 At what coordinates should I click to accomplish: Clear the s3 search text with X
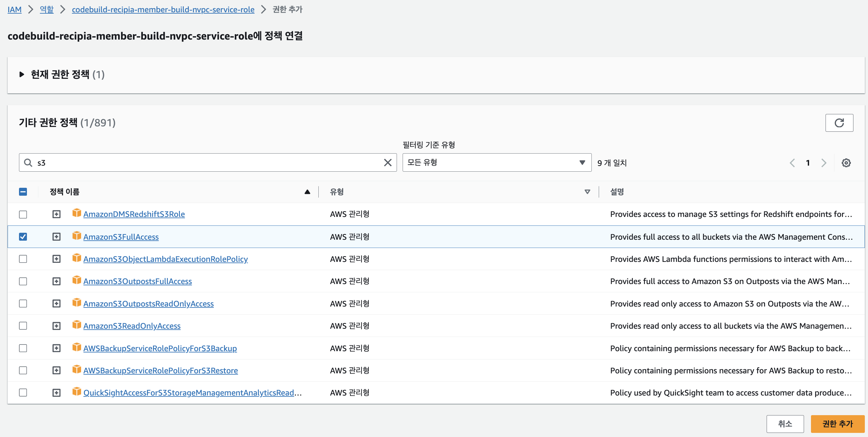tap(388, 163)
